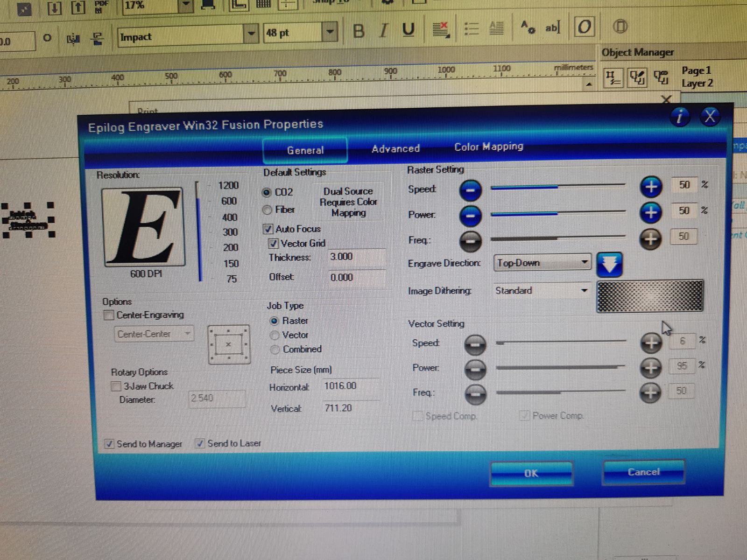Click OK to confirm Epilog settings

point(531,473)
